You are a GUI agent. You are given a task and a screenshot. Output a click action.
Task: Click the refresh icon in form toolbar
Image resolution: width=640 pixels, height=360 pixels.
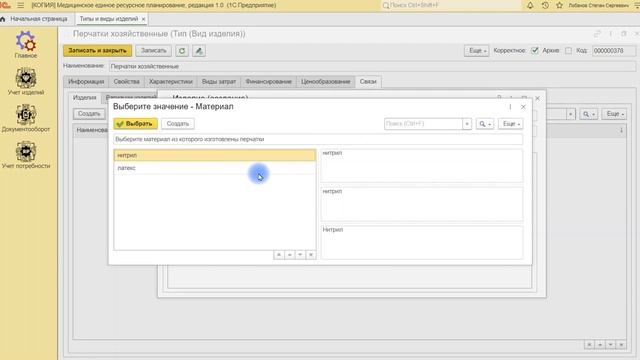coord(182,51)
